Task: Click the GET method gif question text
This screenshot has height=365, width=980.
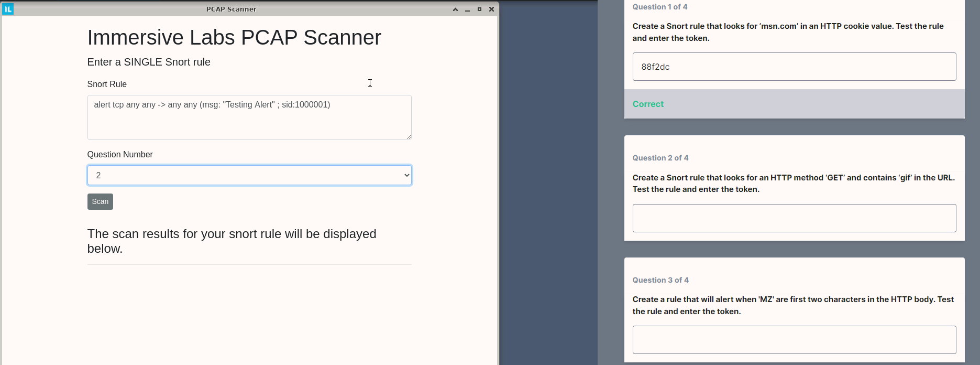Action: pos(794,184)
